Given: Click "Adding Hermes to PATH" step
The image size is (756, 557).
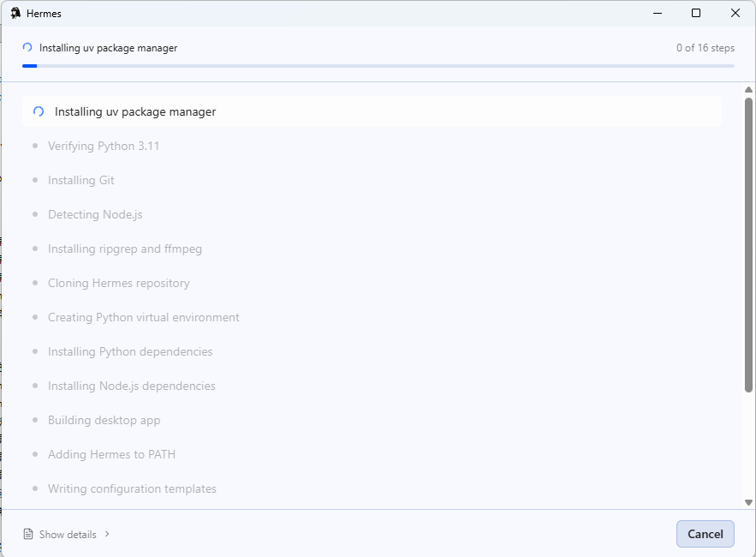Looking at the screenshot, I should point(111,454).
